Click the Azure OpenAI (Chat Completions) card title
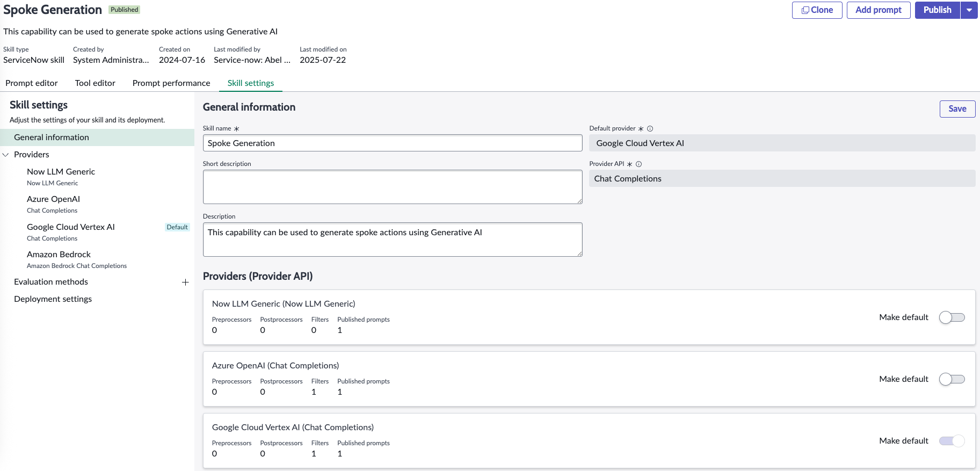 (x=275, y=366)
